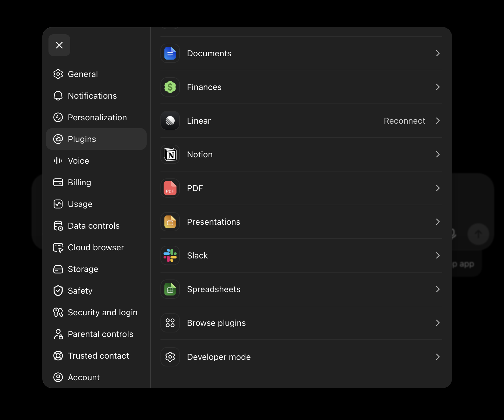Image resolution: width=504 pixels, height=420 pixels.
Task: Show the Usage section
Action: pos(96,204)
